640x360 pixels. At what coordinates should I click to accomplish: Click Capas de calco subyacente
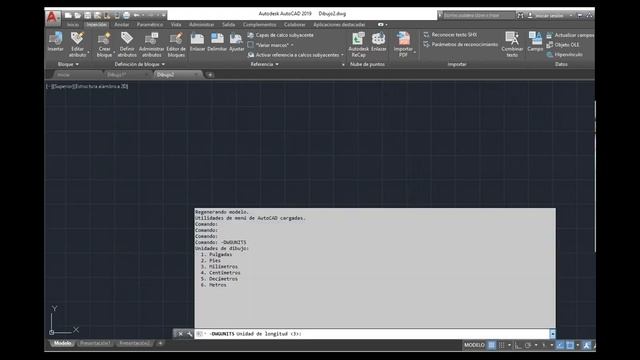[x=281, y=35]
